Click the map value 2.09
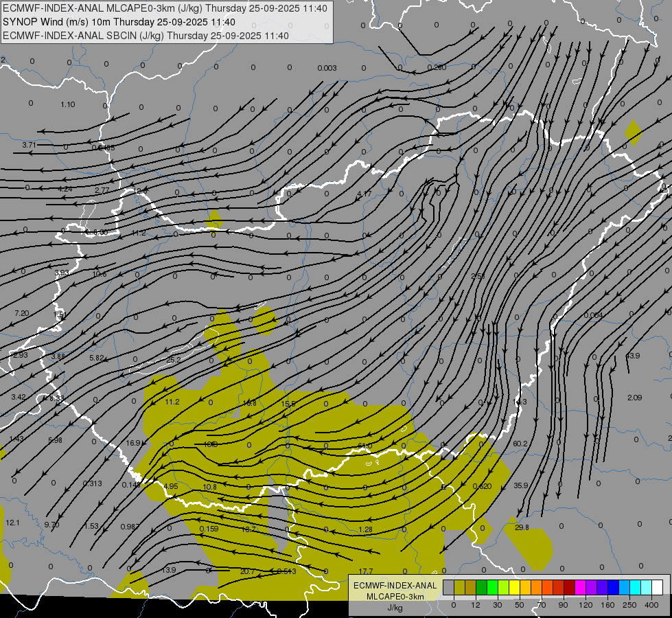 coord(634,398)
